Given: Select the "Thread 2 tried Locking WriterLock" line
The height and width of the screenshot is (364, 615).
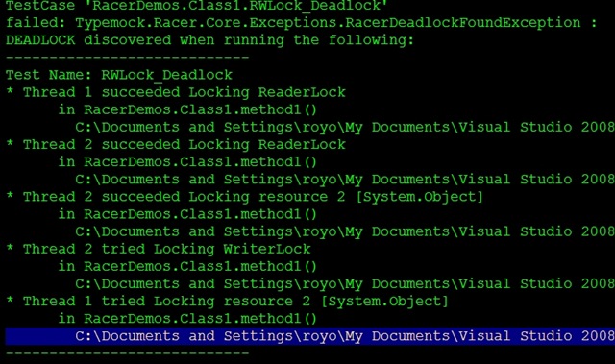Looking at the screenshot, I should (159, 249).
